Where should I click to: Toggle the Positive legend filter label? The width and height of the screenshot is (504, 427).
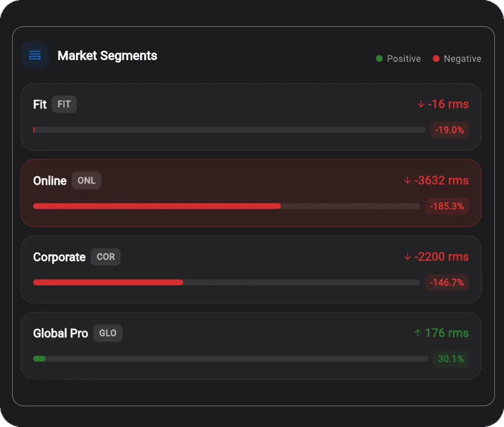[404, 59]
